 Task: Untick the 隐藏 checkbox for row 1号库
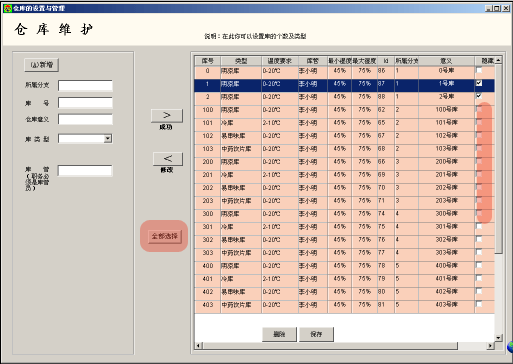tap(479, 83)
